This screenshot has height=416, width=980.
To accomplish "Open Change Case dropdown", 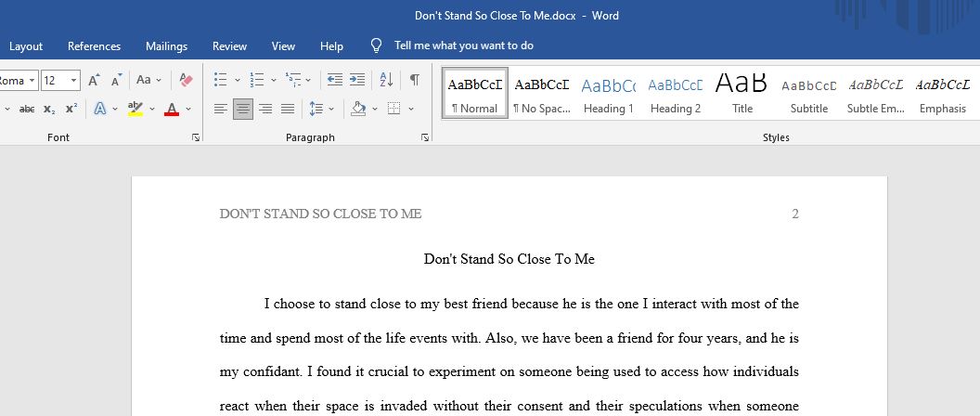I will (148, 80).
